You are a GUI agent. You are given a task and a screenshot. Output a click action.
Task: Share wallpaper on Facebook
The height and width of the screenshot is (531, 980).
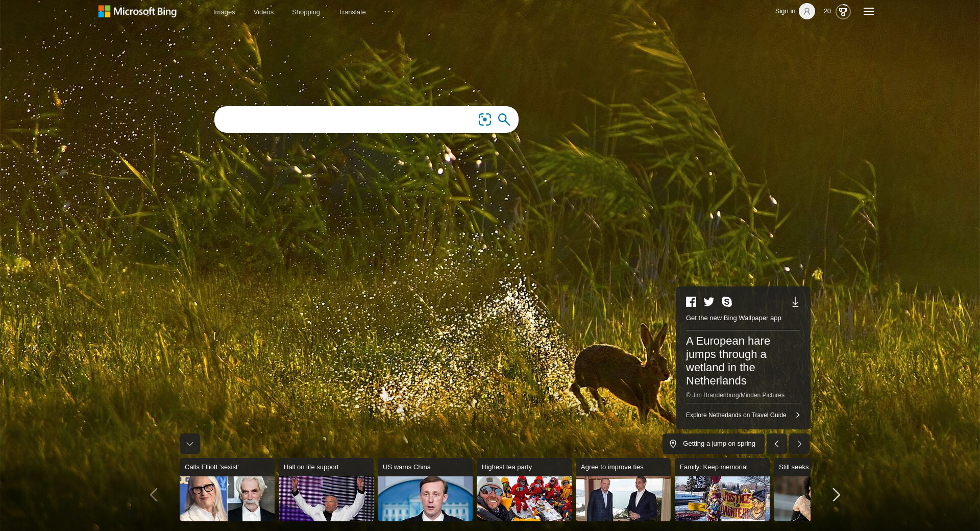(x=691, y=302)
